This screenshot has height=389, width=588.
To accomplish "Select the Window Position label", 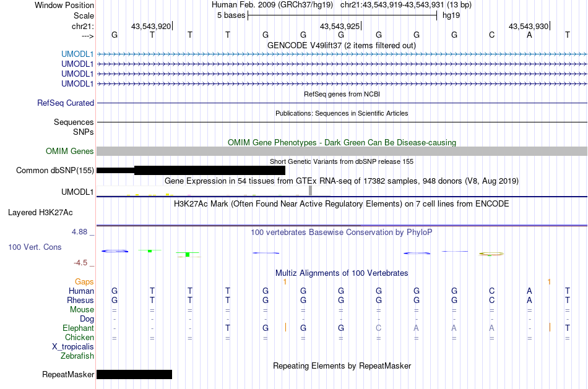I will click(x=64, y=5).
